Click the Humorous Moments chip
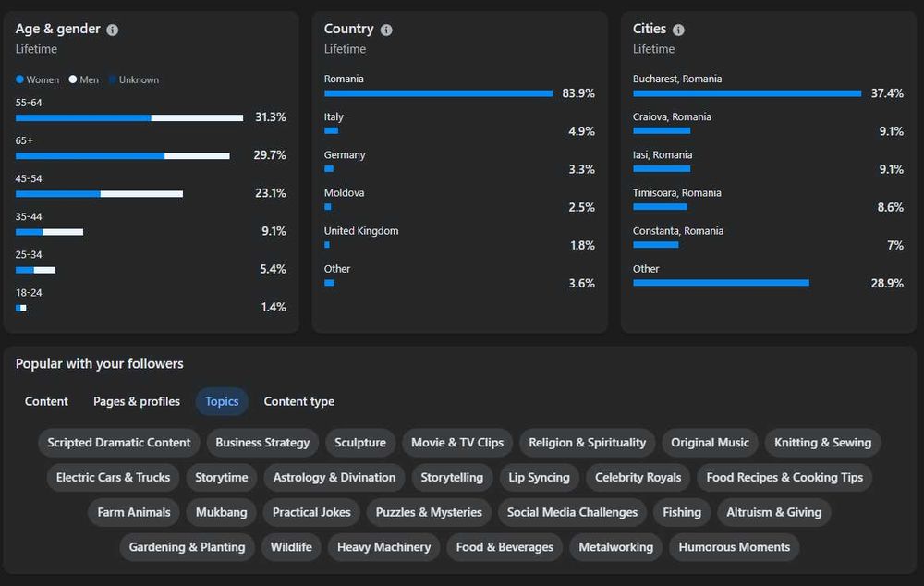This screenshot has width=924, height=586. pos(735,547)
